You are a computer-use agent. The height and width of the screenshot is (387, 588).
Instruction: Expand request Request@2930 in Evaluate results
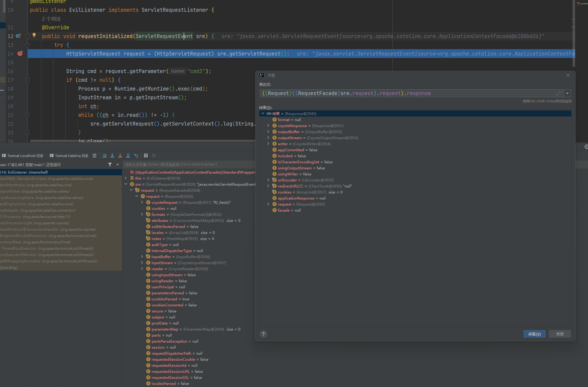click(x=268, y=204)
